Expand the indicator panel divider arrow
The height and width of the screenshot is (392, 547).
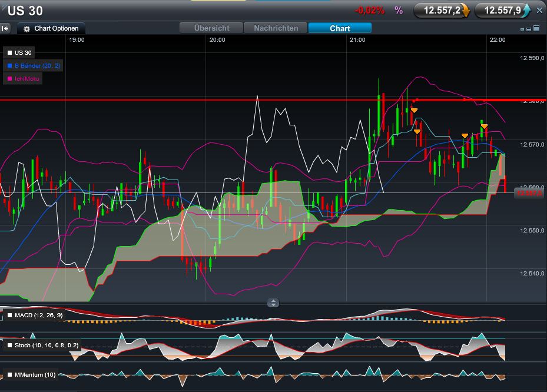tap(273, 303)
